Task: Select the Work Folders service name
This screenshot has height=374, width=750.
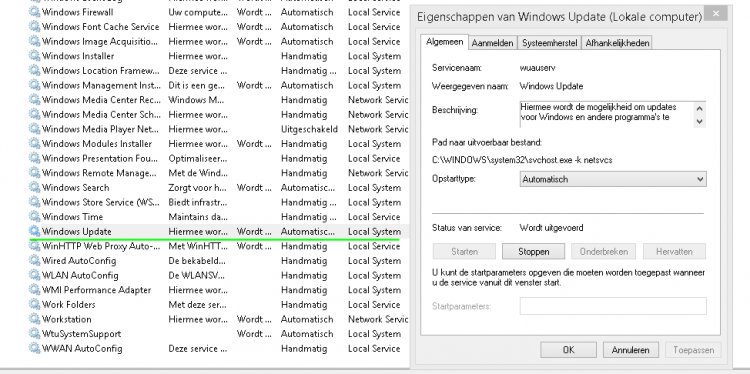Action: click(68, 305)
